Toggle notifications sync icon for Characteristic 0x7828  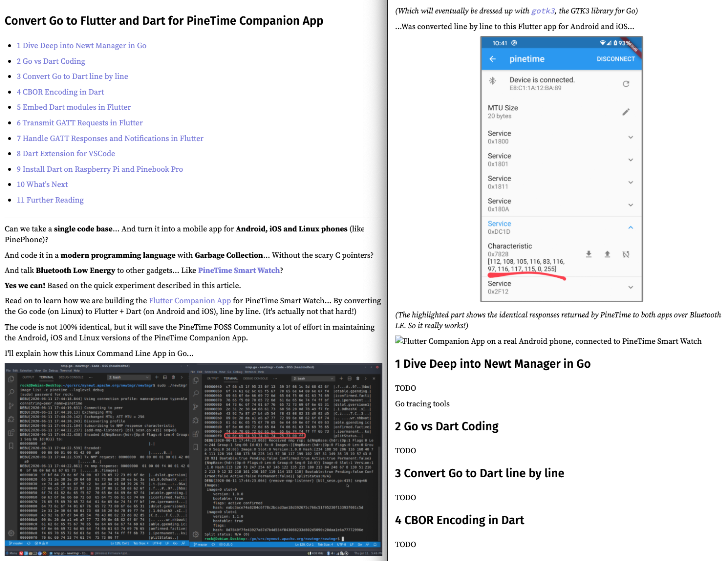click(626, 254)
